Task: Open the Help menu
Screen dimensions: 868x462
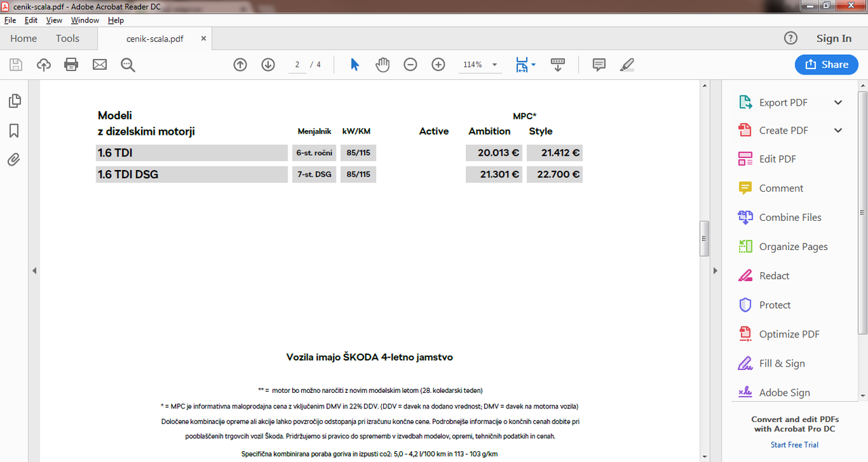Action: click(116, 20)
